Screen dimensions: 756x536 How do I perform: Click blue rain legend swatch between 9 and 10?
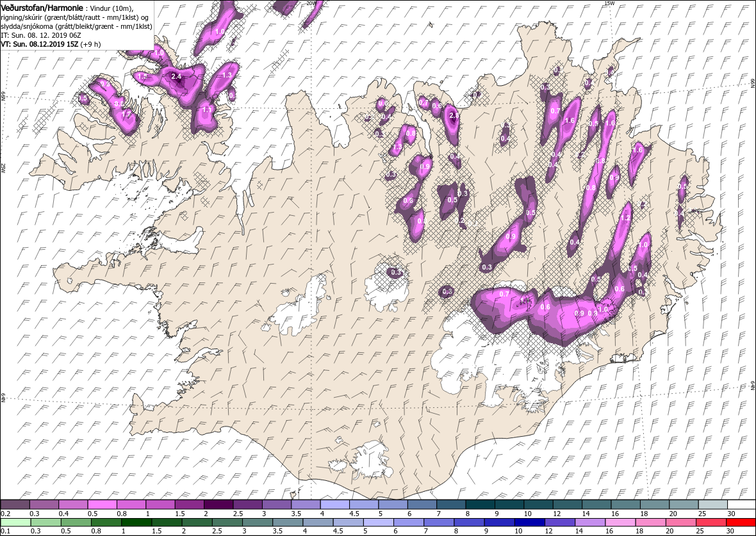tap(500, 523)
